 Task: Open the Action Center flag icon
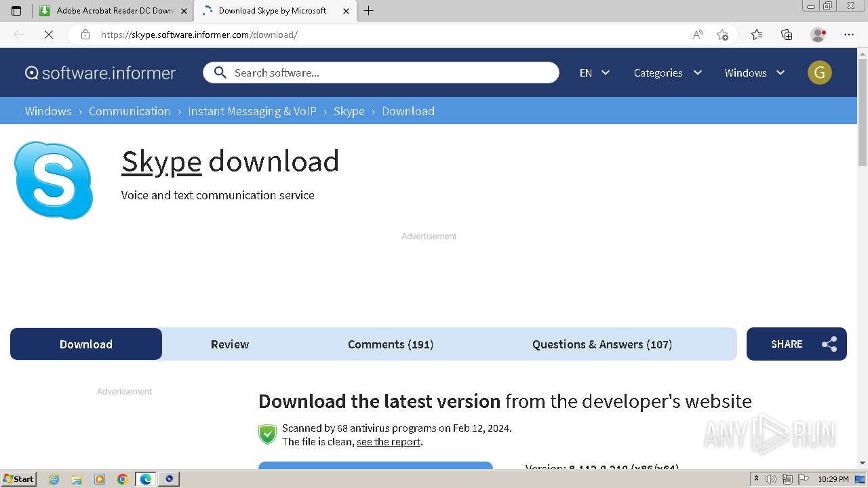point(802,479)
